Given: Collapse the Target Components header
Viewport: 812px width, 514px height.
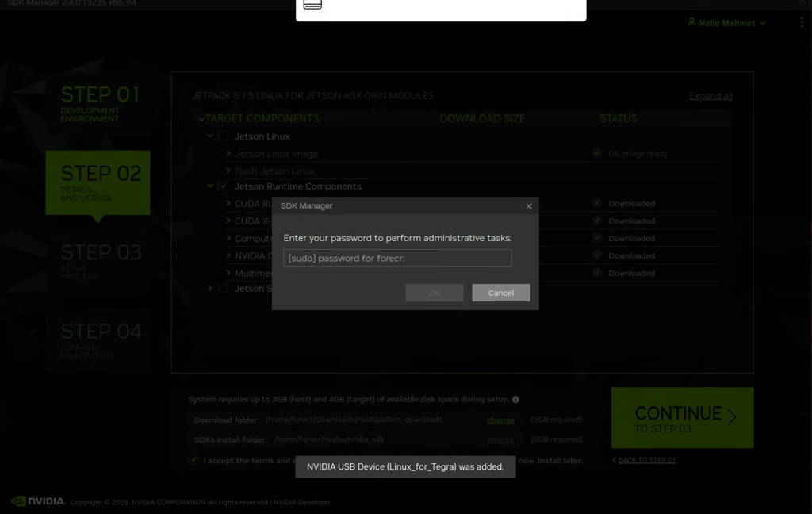Looking at the screenshot, I should click(201, 119).
